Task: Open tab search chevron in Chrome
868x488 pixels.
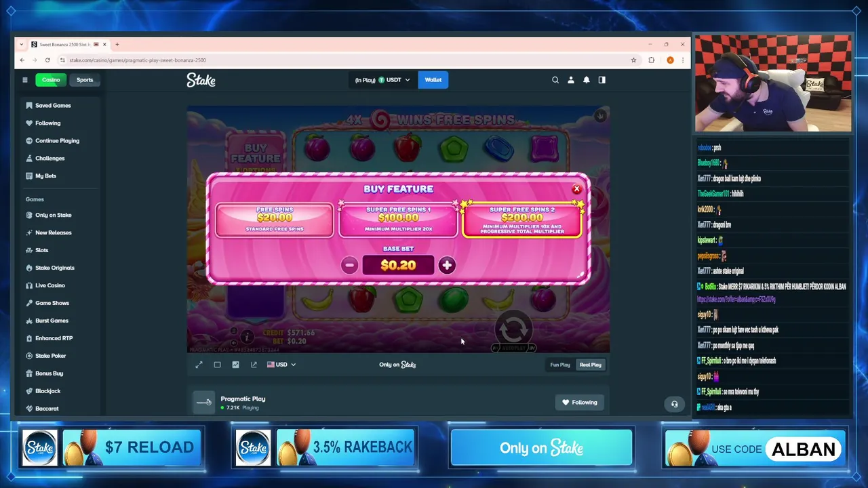Action: coord(22,45)
